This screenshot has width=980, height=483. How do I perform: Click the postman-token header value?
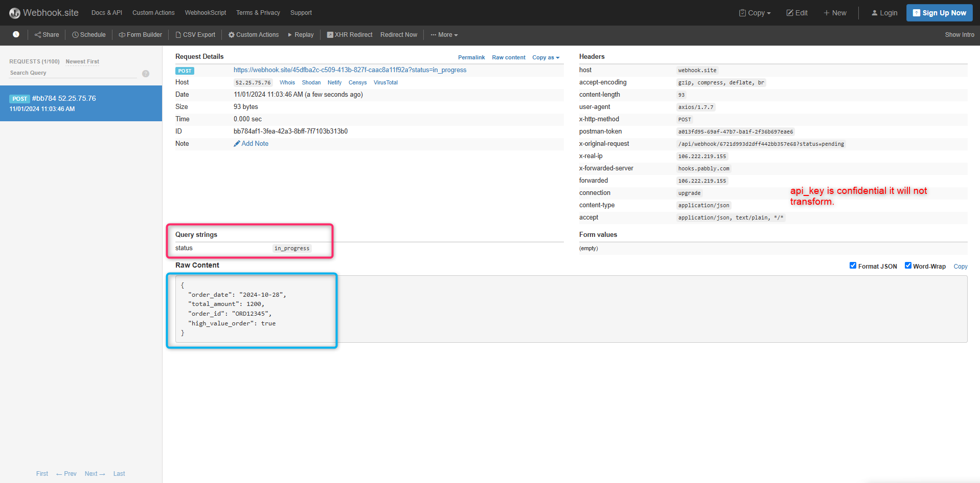(x=736, y=132)
